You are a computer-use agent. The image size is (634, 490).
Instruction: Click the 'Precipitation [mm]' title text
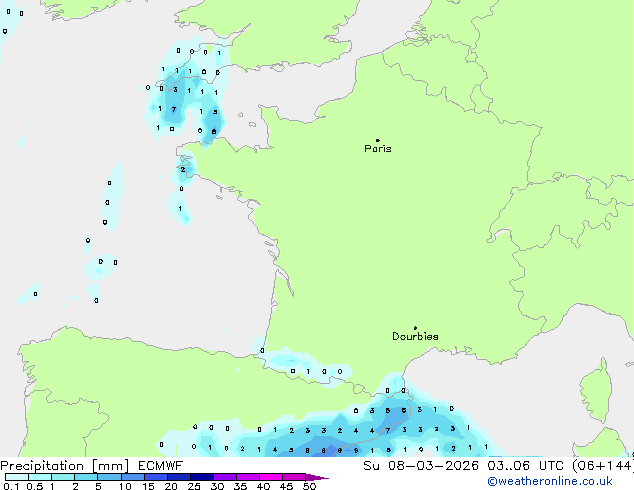coord(65,466)
